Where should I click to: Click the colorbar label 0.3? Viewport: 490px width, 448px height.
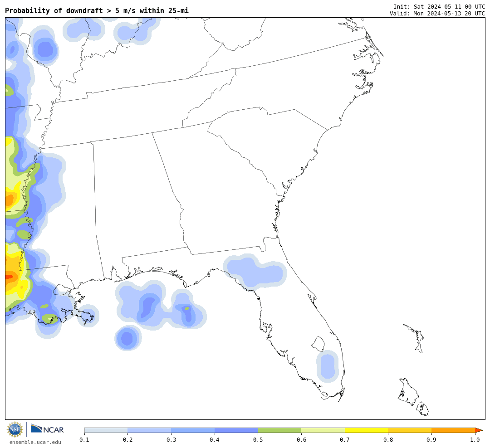point(171,440)
